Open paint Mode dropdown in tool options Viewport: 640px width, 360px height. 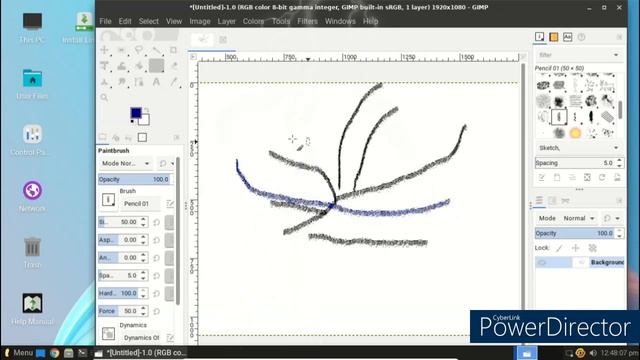(125, 163)
